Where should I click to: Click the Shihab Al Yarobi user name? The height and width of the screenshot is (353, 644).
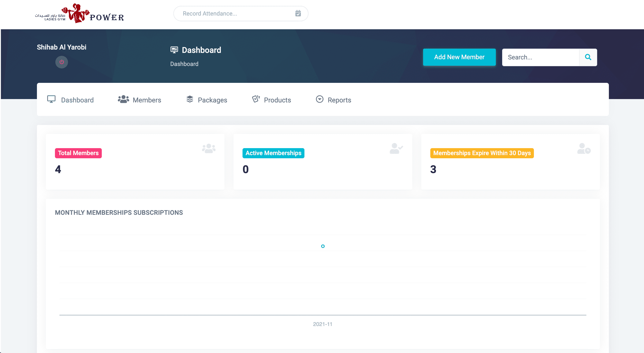pos(61,47)
